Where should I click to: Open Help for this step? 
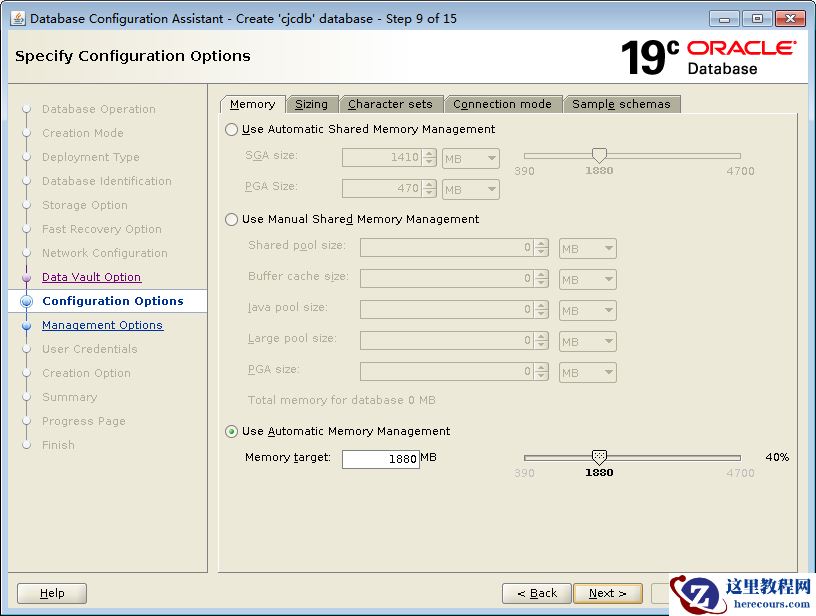click(52, 593)
